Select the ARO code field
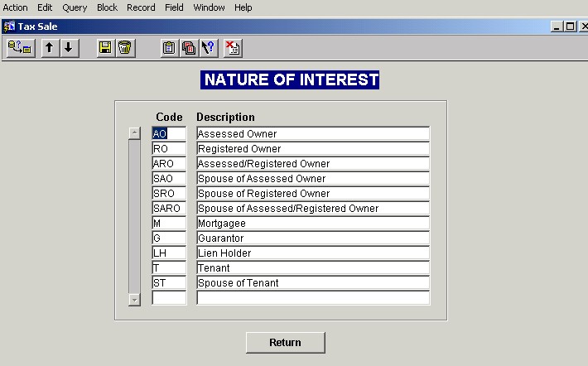Image resolution: width=588 pixels, height=366 pixels. [169, 163]
